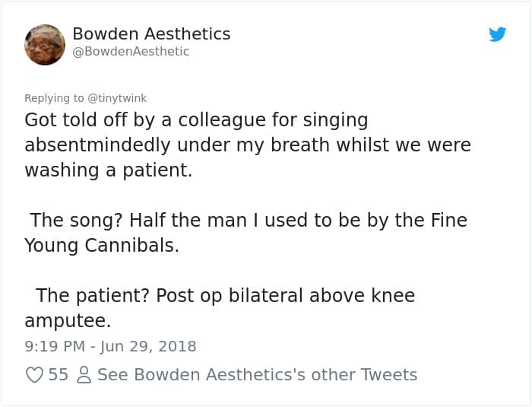Open the Bowden Aesthetics display name
The image size is (532, 407).
tap(151, 34)
